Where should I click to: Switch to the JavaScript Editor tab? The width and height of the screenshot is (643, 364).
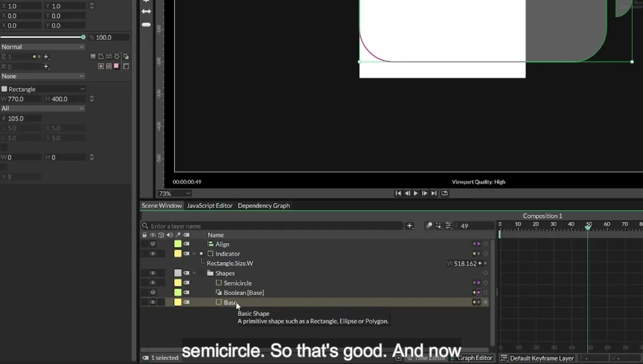210,206
